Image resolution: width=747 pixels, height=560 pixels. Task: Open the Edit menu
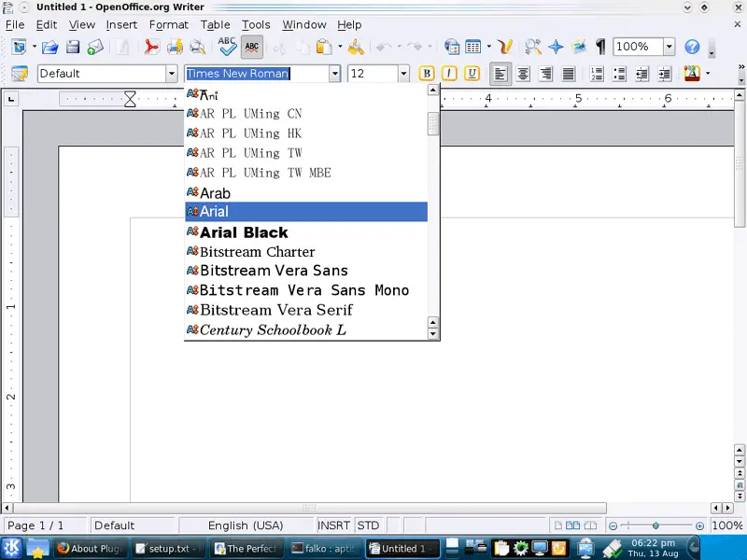tap(47, 25)
